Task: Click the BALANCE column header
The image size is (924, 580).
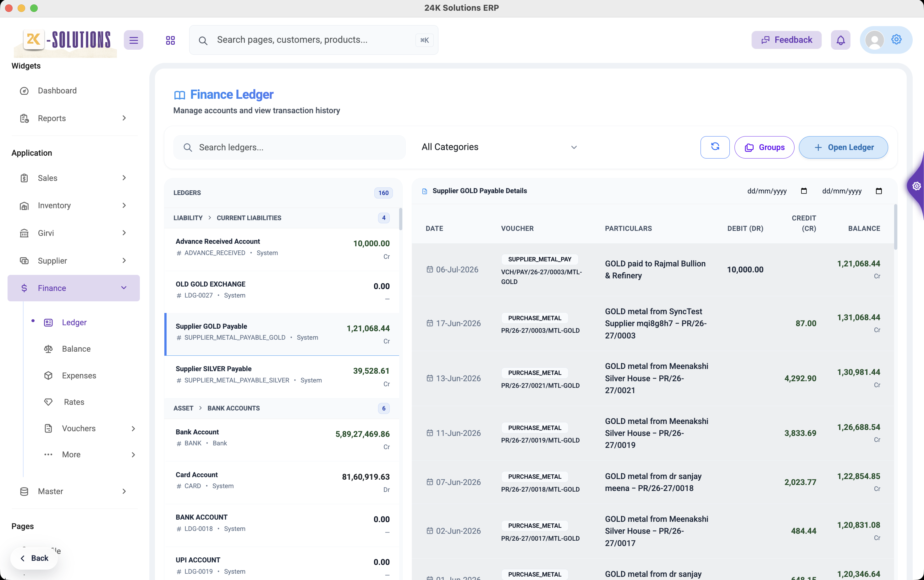Action: click(864, 229)
